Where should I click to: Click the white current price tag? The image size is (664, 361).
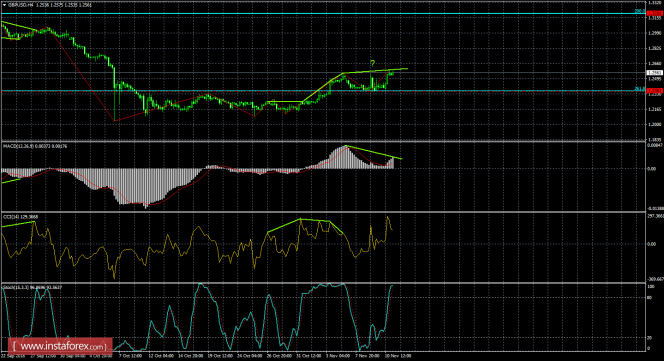point(654,72)
